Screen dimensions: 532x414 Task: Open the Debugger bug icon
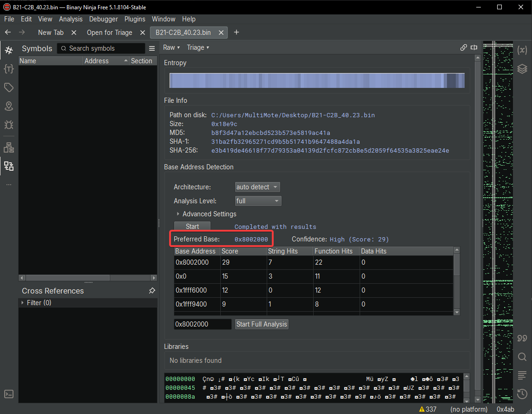[x=9, y=125]
